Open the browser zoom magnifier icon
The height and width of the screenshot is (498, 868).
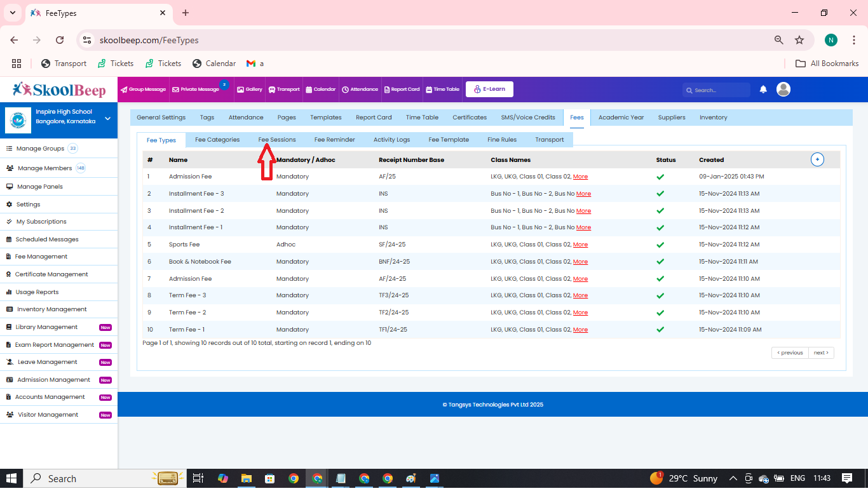pos(778,40)
